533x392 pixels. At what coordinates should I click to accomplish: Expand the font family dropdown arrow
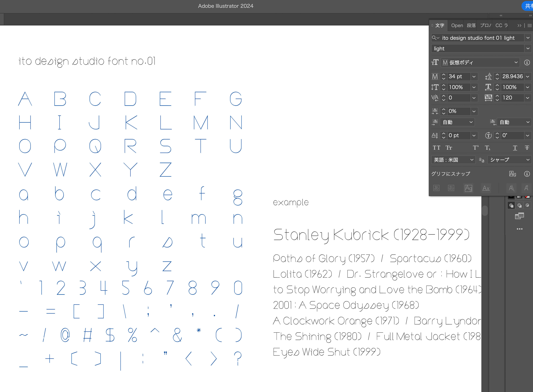[x=528, y=38]
